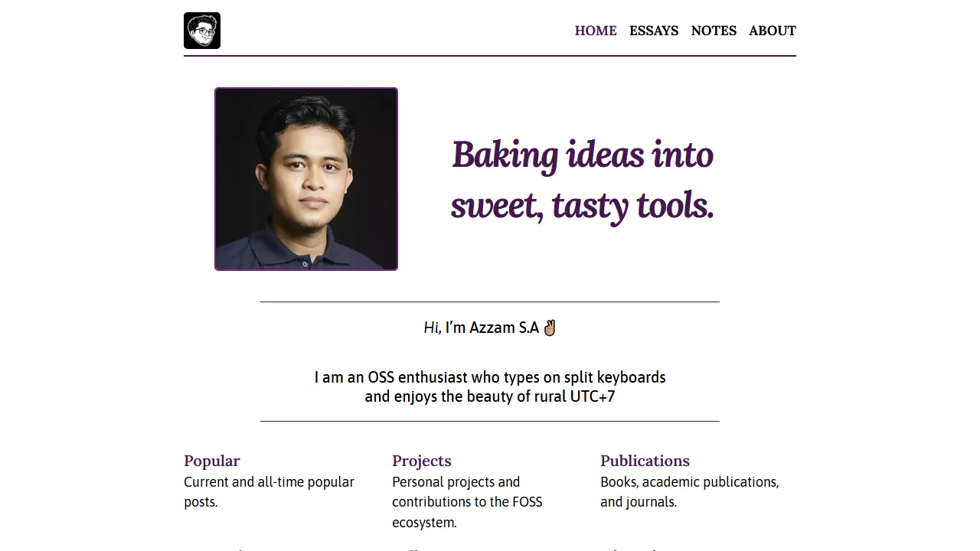Click the 'Books, academic publications' description
980x551 pixels.
tap(689, 491)
